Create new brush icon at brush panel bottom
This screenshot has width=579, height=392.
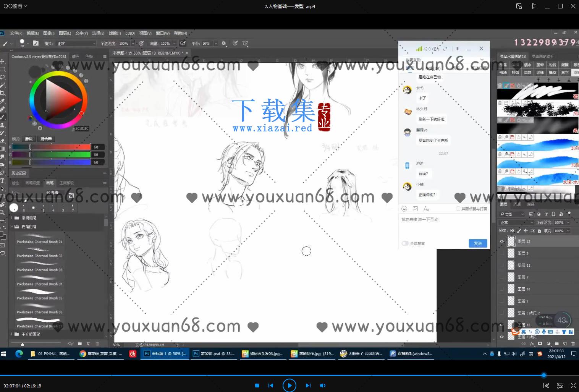(x=89, y=343)
